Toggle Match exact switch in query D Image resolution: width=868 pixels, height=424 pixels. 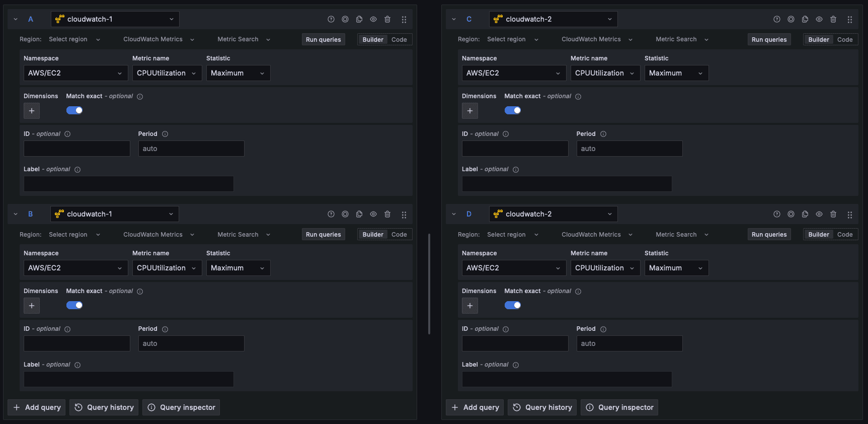point(513,305)
